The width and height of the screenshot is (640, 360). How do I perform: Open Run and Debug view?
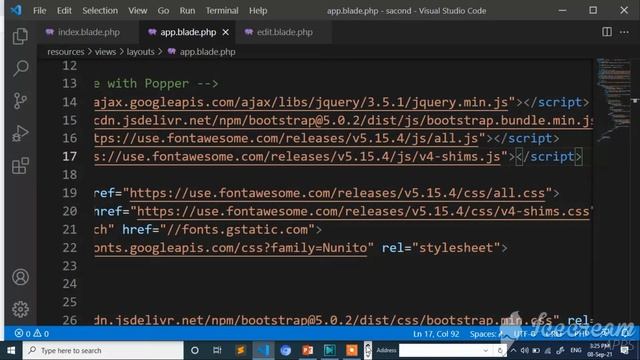20,133
